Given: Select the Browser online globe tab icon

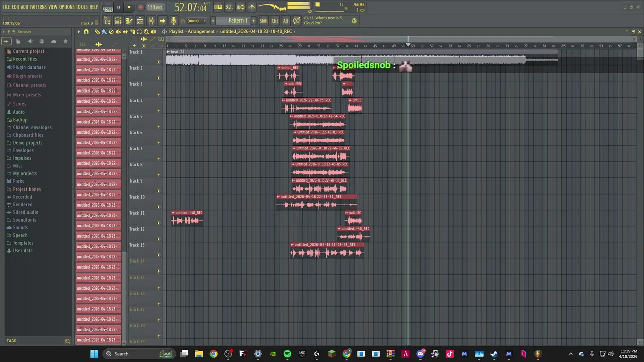Looking at the screenshot, I should 42,41.
